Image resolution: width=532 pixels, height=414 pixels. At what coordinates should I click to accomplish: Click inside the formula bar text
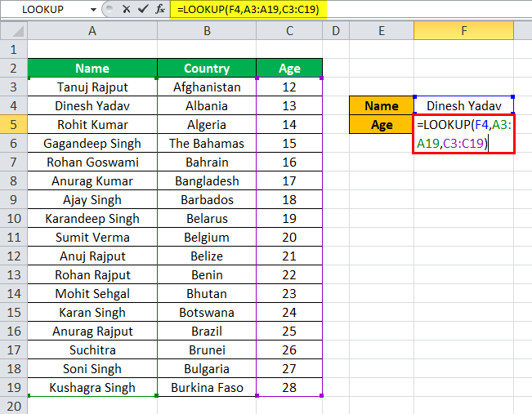point(248,9)
